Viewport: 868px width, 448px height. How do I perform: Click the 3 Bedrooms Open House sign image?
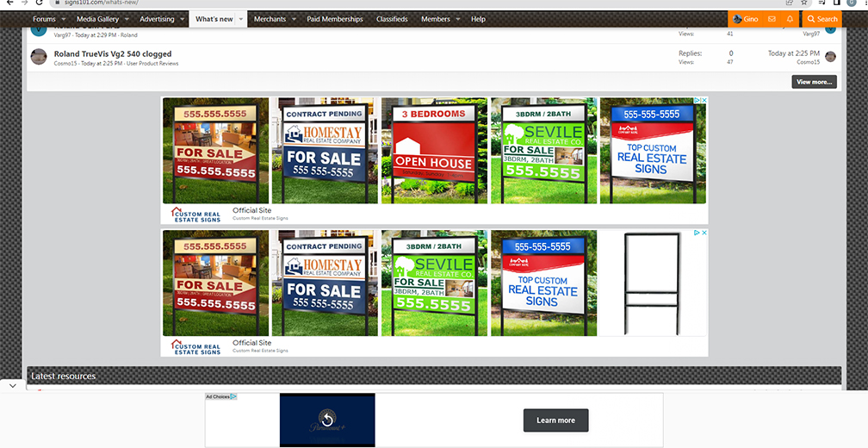pyautogui.click(x=435, y=151)
